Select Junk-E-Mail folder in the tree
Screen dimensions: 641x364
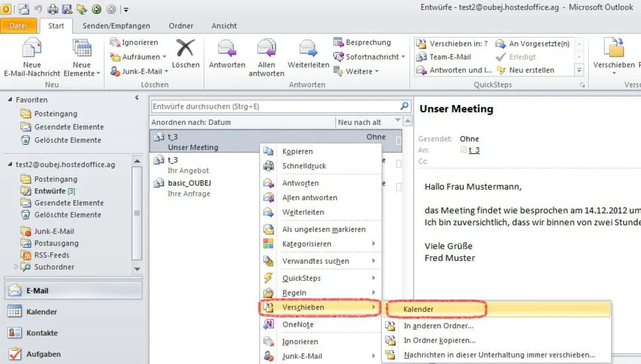click(x=54, y=232)
